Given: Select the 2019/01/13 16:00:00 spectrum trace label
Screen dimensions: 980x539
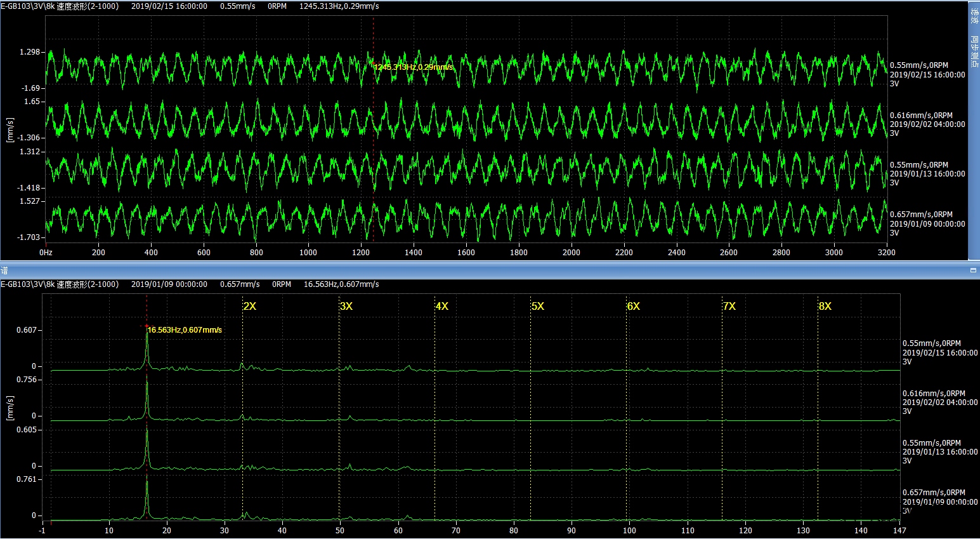Looking at the screenshot, I should pyautogui.click(x=940, y=452).
